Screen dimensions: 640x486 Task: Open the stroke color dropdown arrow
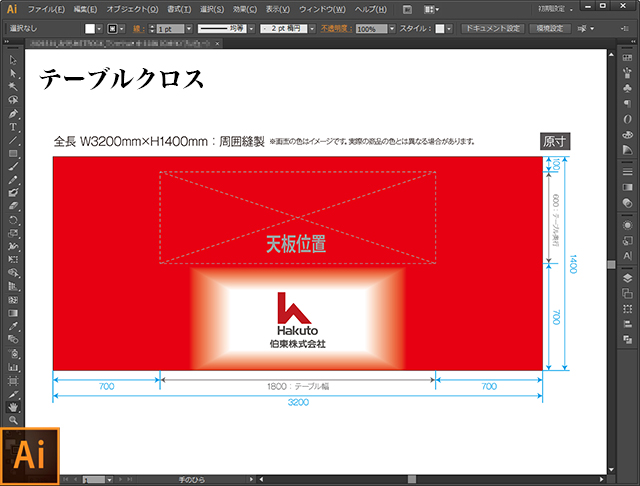pyautogui.click(x=122, y=29)
